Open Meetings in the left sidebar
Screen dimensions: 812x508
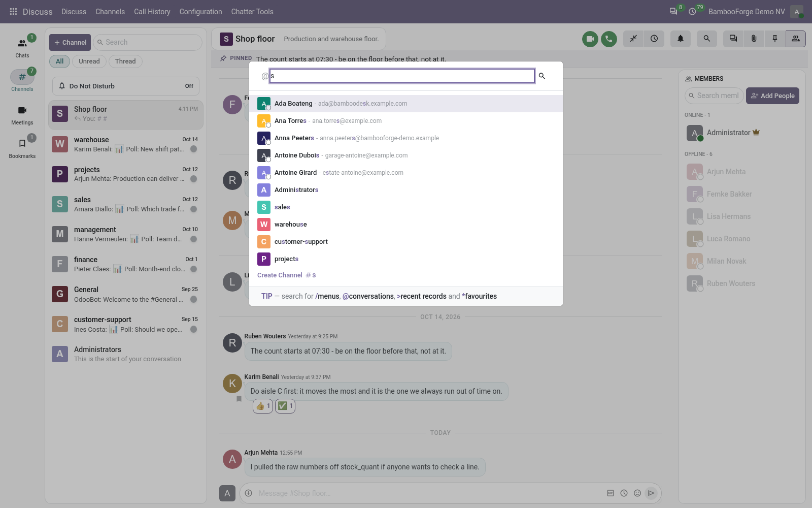click(x=22, y=115)
